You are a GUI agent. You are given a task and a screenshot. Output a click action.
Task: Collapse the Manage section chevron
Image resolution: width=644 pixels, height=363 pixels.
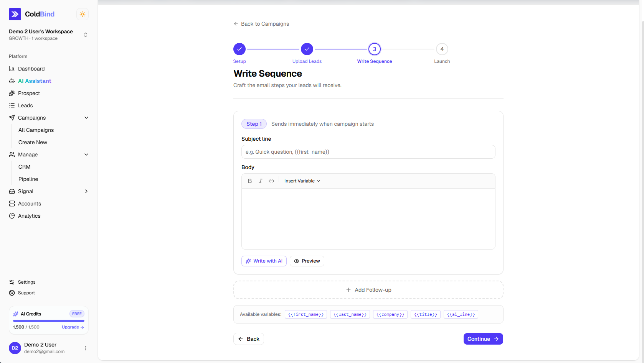[86, 154]
